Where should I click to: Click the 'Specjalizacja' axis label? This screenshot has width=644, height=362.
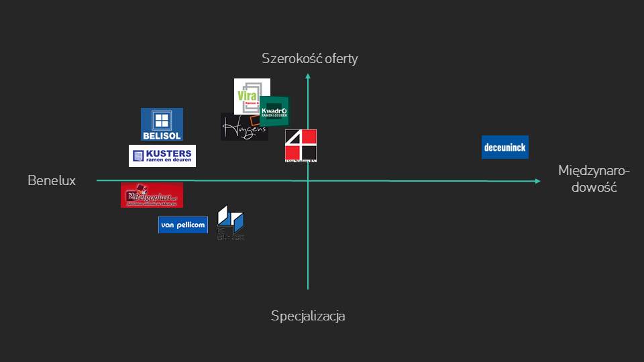tap(308, 316)
